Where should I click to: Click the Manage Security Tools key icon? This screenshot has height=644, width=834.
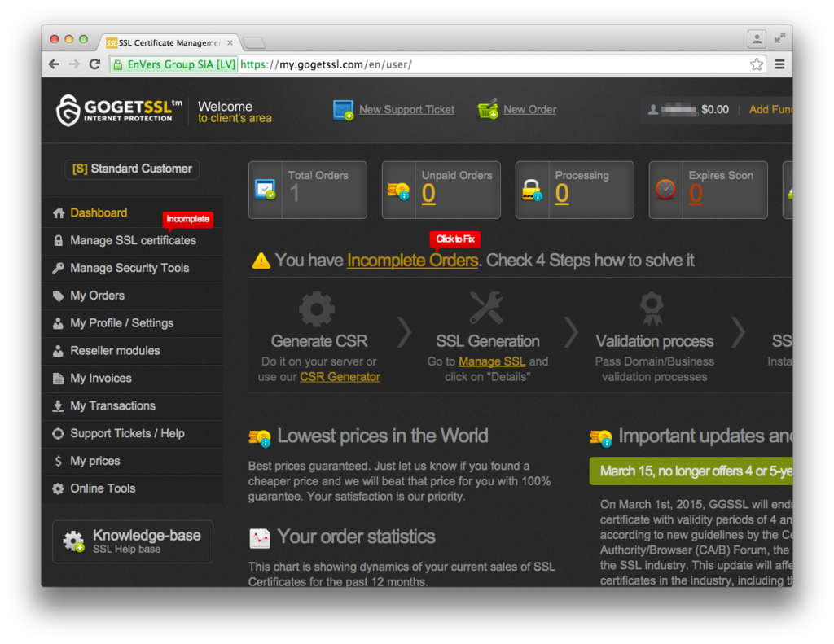coord(59,268)
